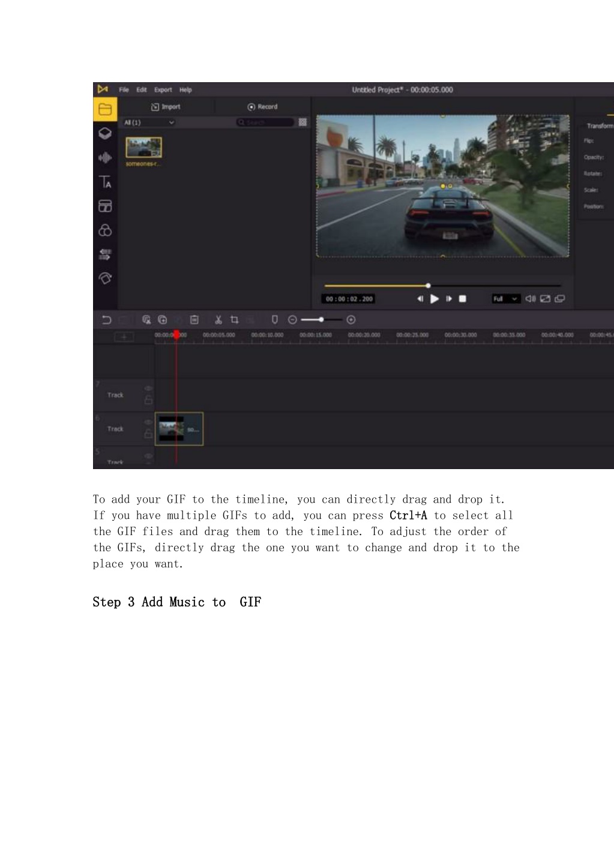The image size is (614, 868).
Task: Click the fullscreen preview icon
Action: (545, 299)
